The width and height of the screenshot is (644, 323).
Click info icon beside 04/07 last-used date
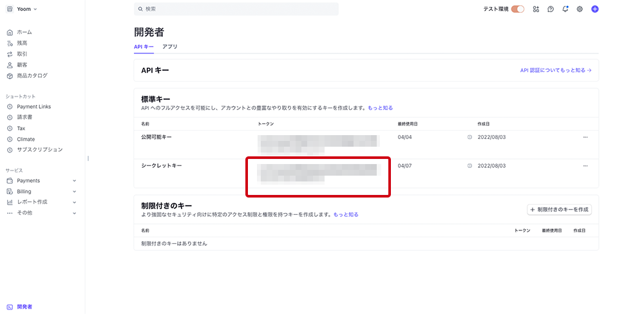469,165
